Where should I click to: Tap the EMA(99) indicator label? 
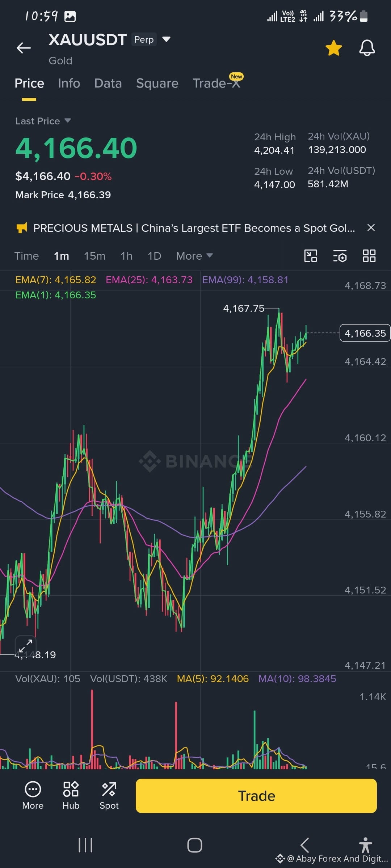click(x=245, y=280)
